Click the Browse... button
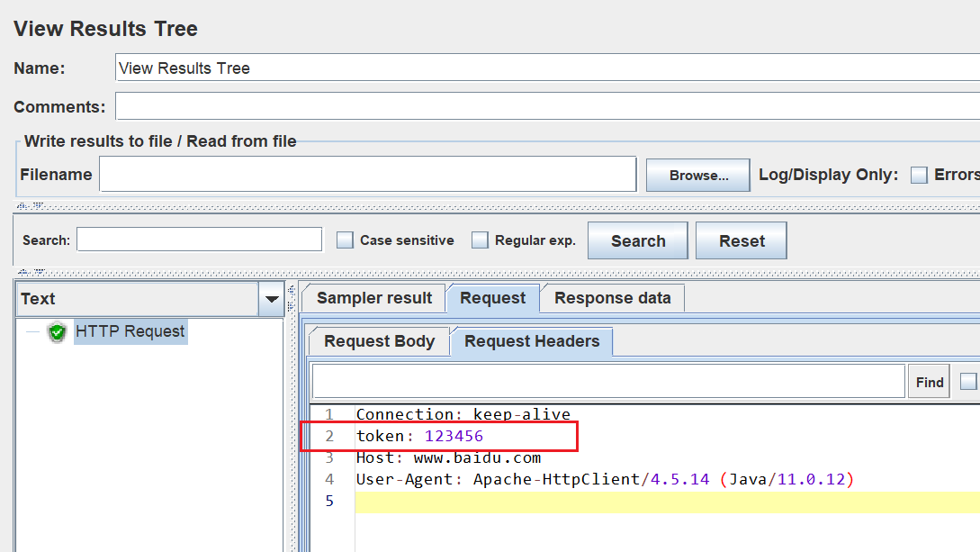This screenshot has width=980, height=552. tap(698, 175)
